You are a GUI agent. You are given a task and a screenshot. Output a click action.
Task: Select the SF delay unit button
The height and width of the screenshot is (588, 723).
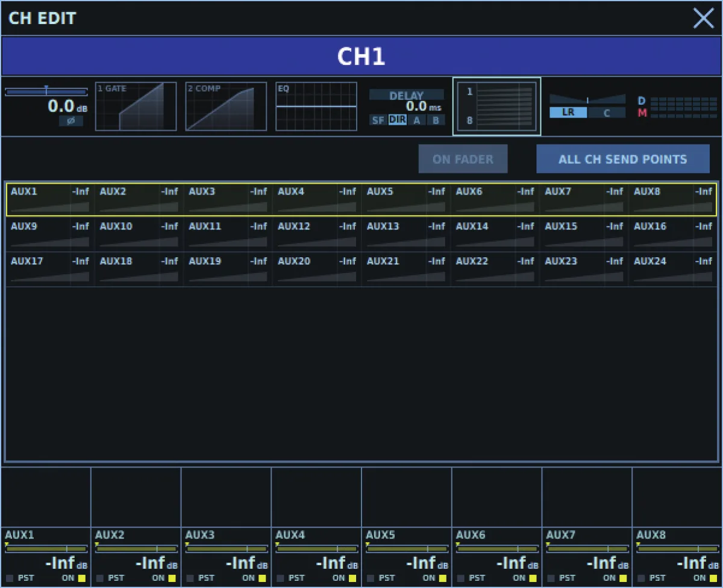pyautogui.click(x=378, y=120)
